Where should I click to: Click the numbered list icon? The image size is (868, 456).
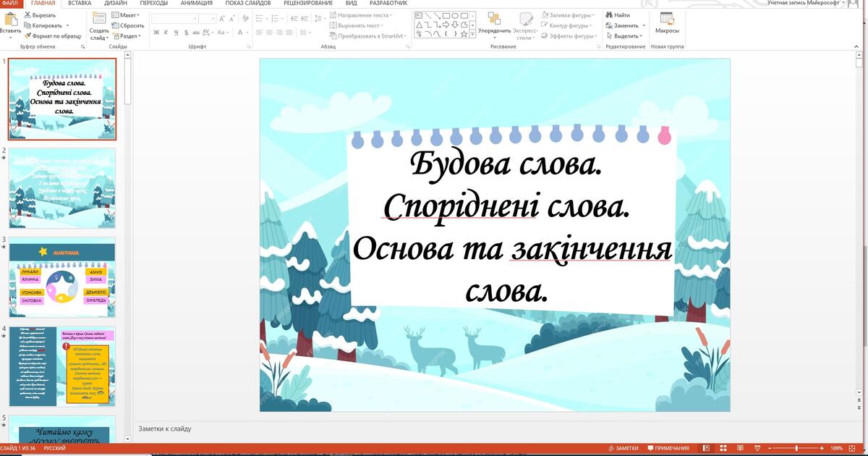pos(274,18)
